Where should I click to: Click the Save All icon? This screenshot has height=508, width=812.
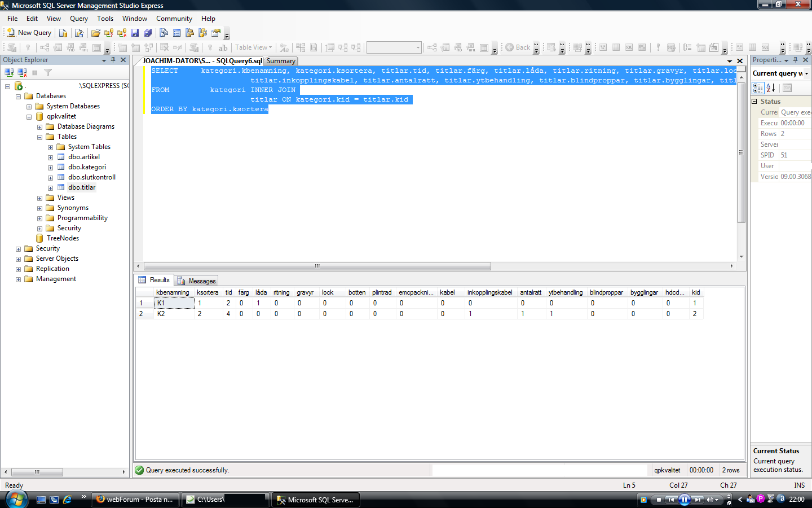coord(148,33)
